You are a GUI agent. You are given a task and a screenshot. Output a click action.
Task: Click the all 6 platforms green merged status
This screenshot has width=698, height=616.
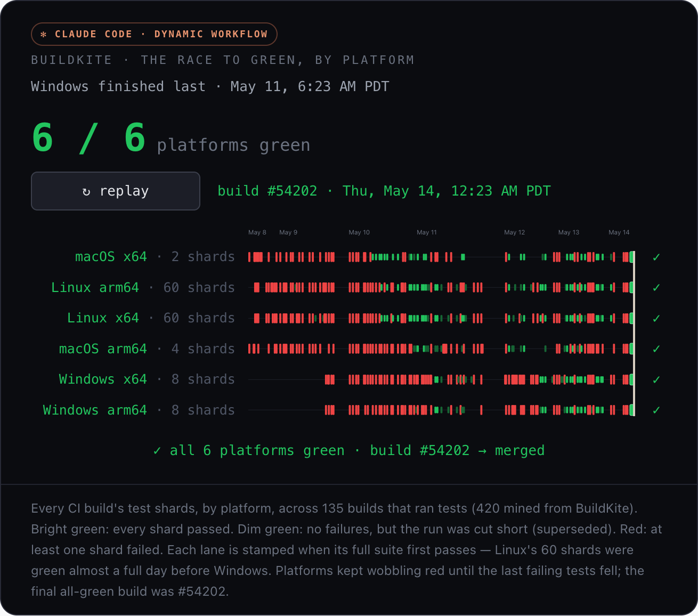pos(349,451)
